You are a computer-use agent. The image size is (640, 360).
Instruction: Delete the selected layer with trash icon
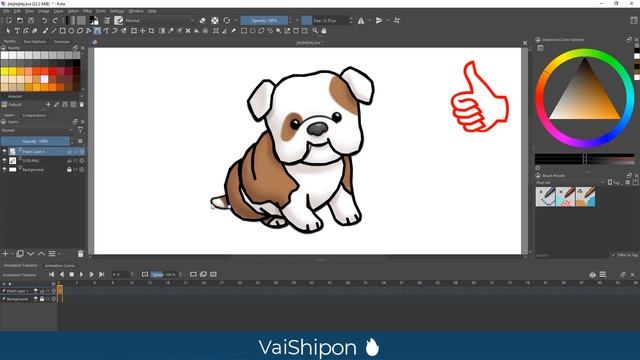tap(80, 253)
